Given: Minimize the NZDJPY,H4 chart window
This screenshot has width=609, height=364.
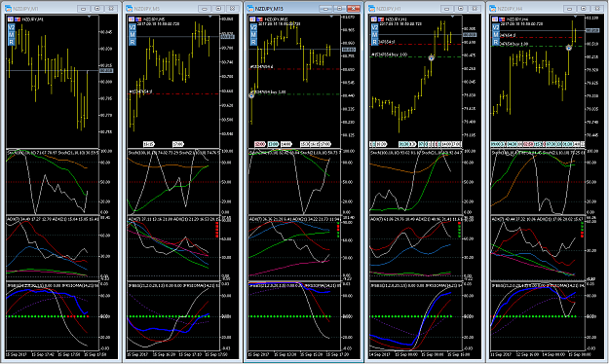Looking at the screenshot, I should pyautogui.click(x=569, y=8).
